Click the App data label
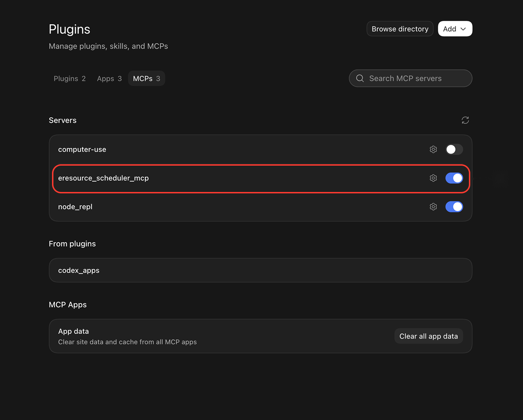The height and width of the screenshot is (420, 523). (x=74, y=331)
